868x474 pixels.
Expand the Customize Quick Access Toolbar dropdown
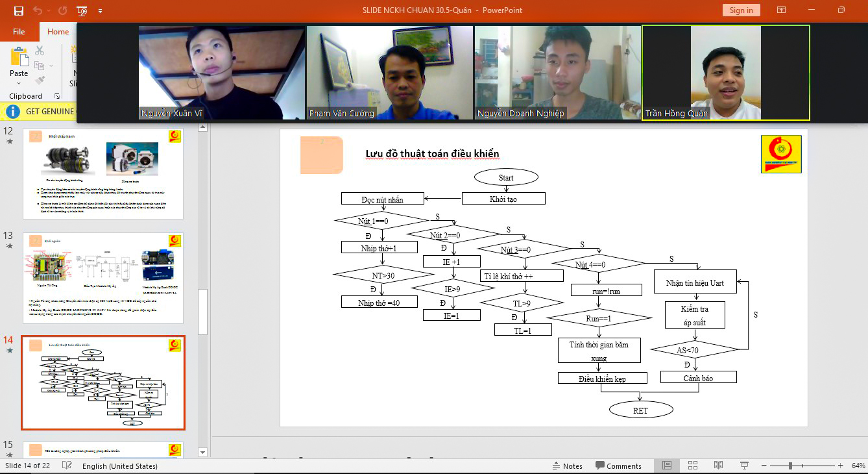(100, 10)
